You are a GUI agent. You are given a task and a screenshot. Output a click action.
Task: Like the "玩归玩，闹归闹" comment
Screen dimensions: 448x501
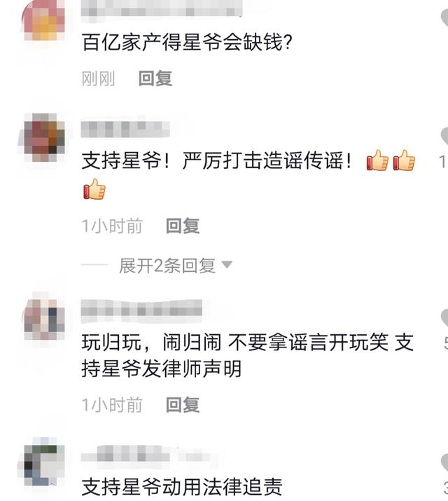[x=444, y=318]
